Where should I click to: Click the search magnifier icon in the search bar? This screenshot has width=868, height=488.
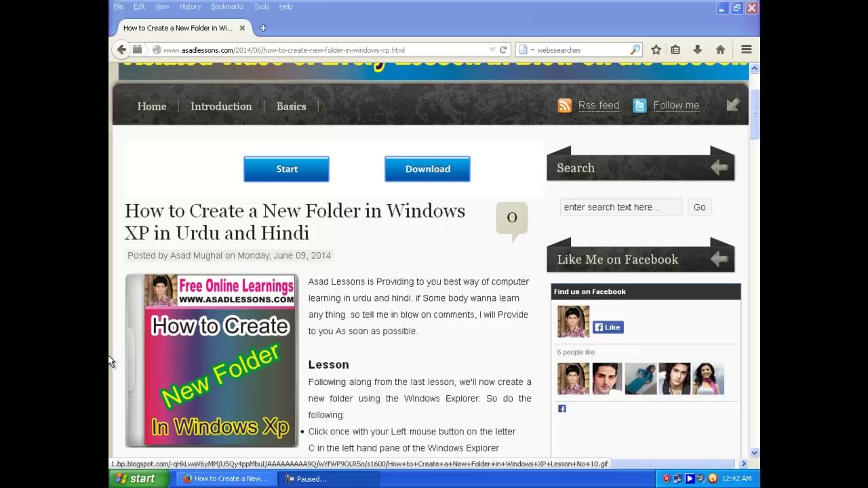point(635,49)
